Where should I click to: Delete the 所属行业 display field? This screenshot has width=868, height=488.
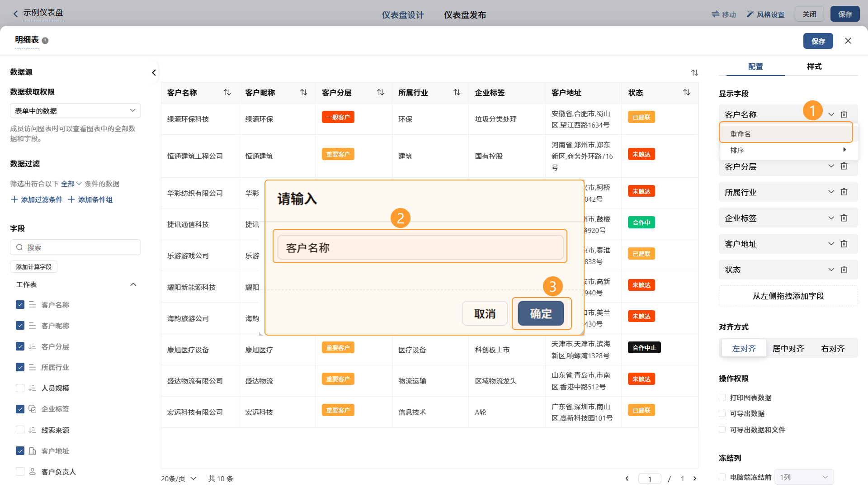tap(844, 192)
